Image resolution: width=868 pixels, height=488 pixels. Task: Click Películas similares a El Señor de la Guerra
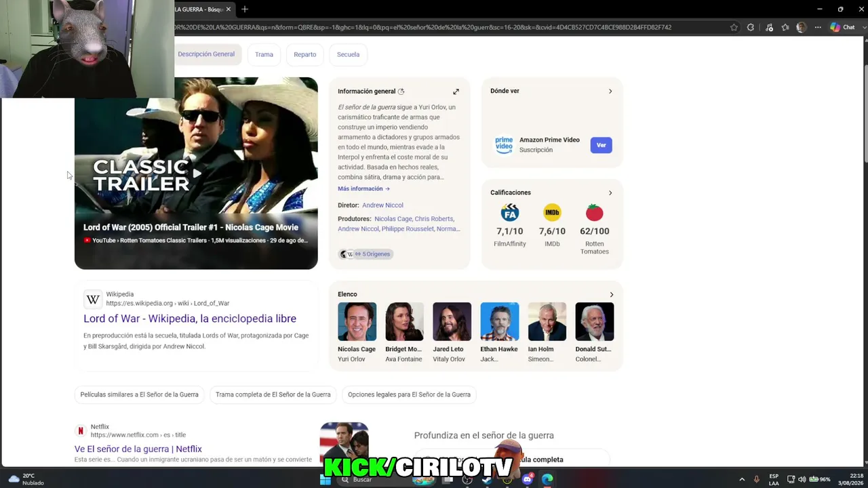click(140, 394)
